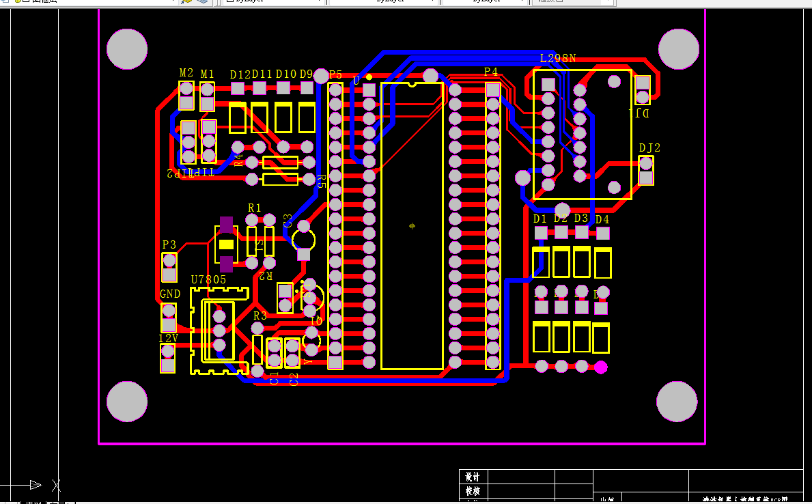Select the M2 connector label
Screen dimensions: 812x504
click(x=186, y=72)
